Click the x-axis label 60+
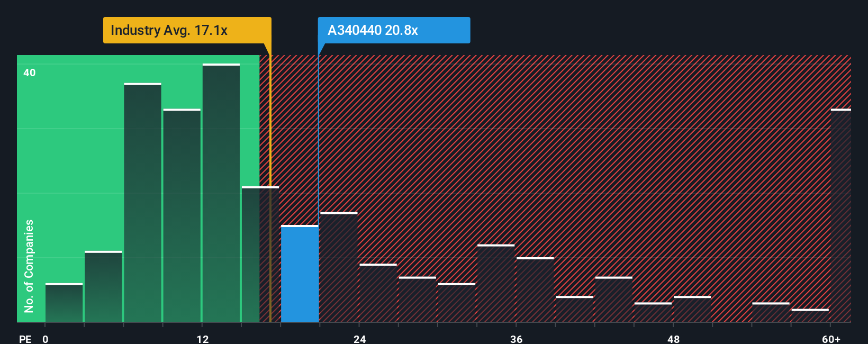868x344 pixels. point(831,339)
